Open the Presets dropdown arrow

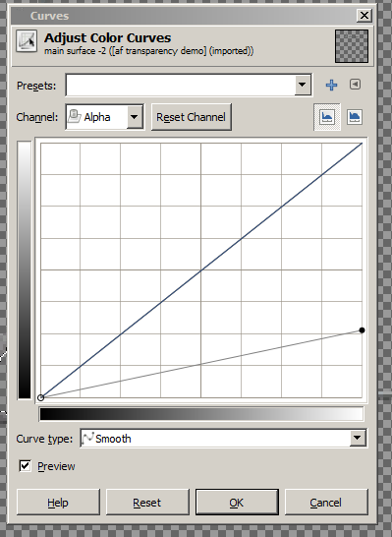click(x=303, y=85)
